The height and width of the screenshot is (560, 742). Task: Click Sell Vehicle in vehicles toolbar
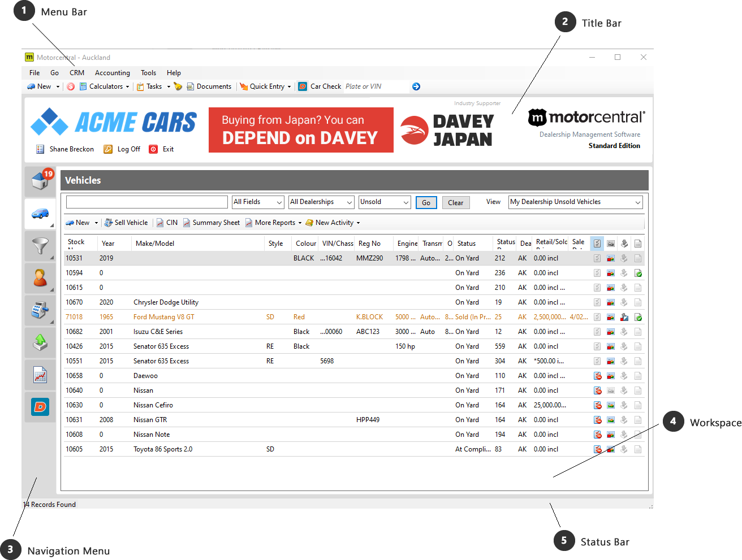click(126, 223)
